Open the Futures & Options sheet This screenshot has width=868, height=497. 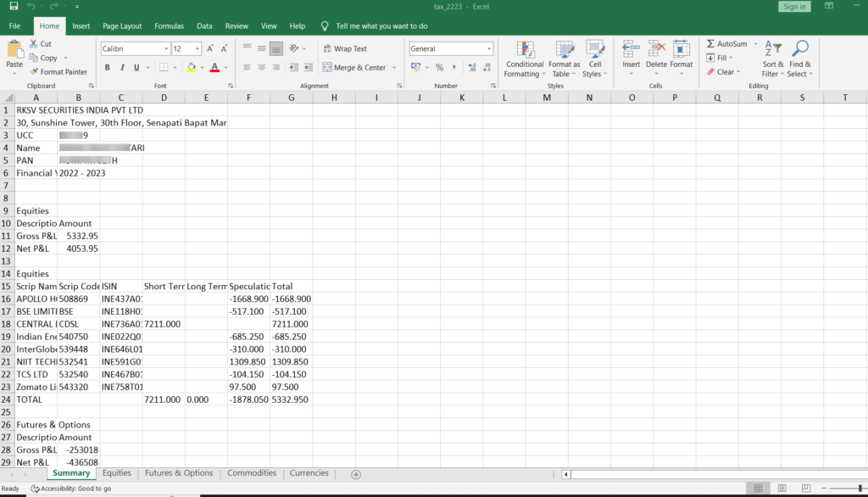pos(178,473)
